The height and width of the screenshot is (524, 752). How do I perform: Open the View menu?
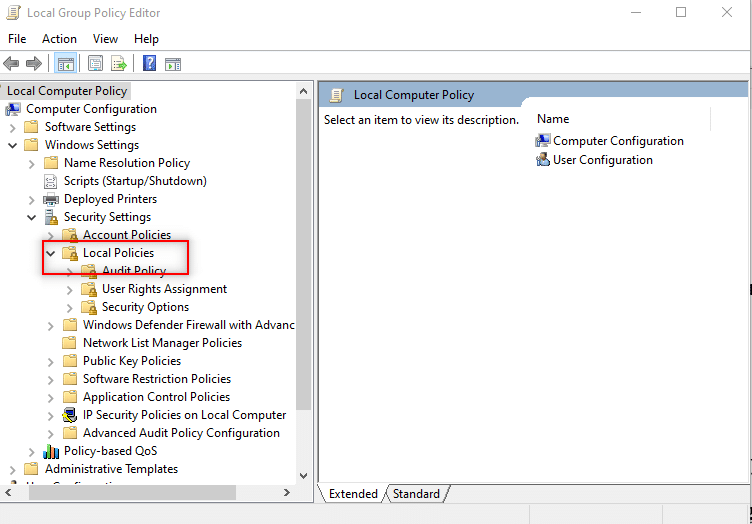[106, 39]
